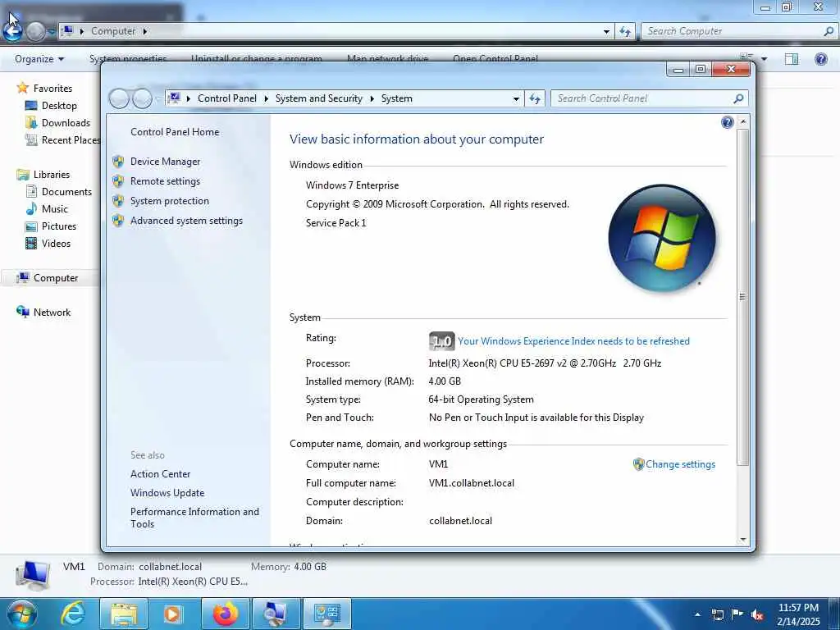Click the Explorer back button
This screenshot has height=630, width=840.
pos(11,31)
